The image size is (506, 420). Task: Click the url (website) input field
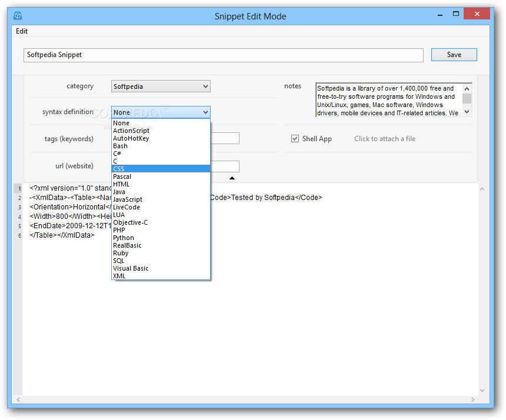coord(225,166)
